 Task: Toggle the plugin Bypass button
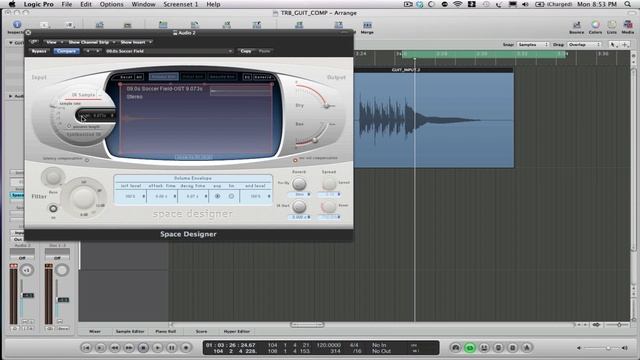coord(39,51)
